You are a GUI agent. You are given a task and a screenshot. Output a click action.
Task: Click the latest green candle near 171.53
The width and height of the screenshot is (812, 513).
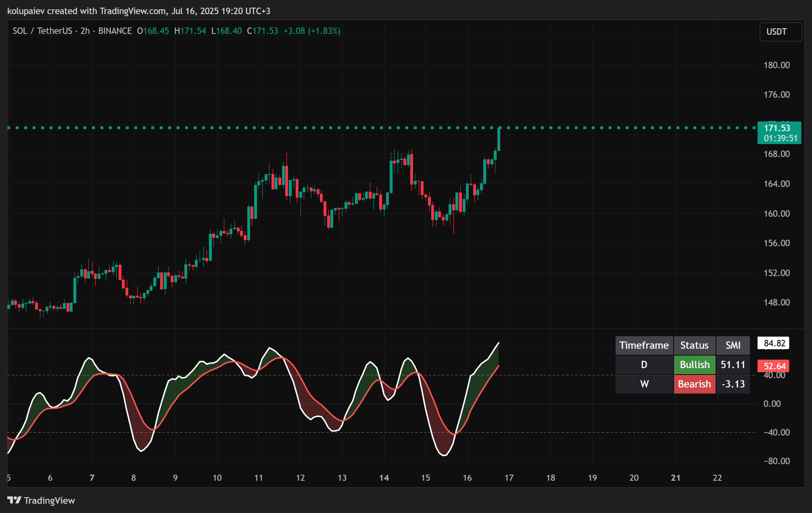[499, 139]
